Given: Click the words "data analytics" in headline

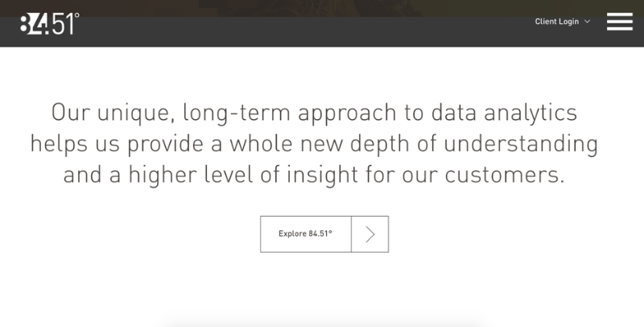Looking at the screenshot, I should [499, 113].
